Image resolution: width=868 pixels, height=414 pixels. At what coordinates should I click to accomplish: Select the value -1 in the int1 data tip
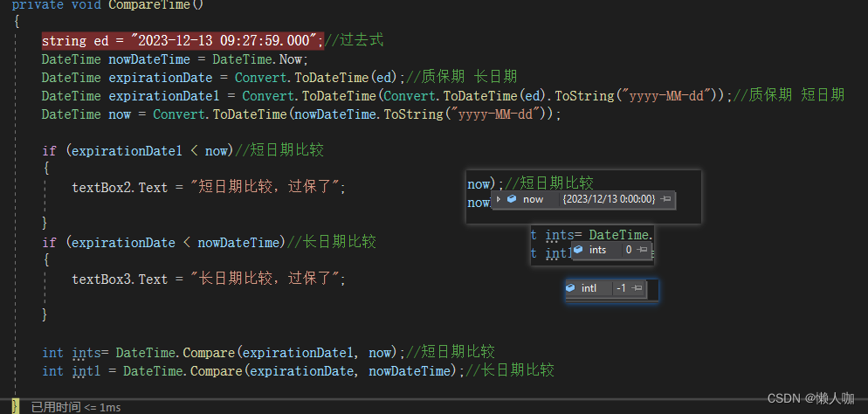coord(621,288)
